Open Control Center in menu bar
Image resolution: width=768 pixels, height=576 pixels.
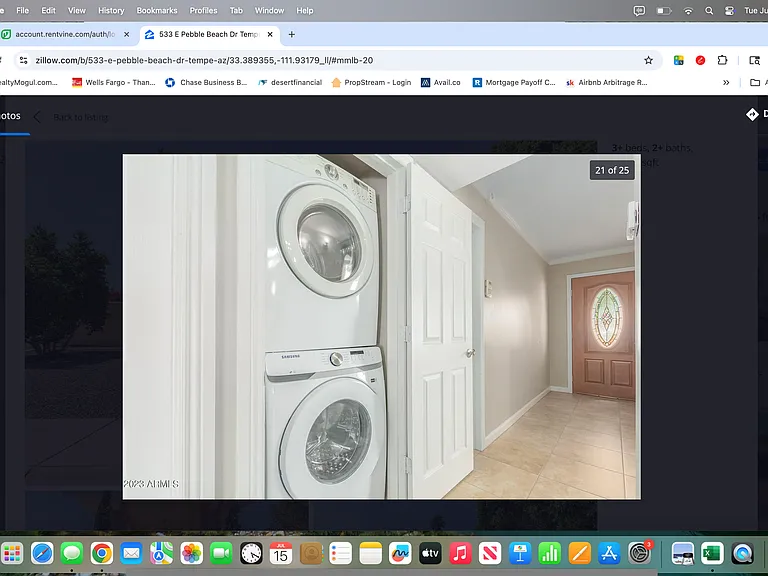pyautogui.click(x=729, y=10)
